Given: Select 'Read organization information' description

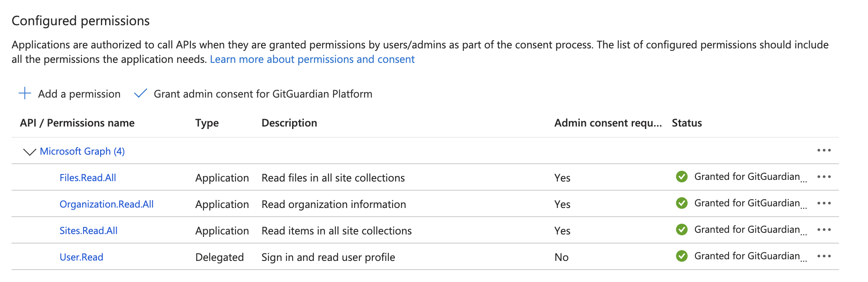Looking at the screenshot, I should pyautogui.click(x=334, y=204).
